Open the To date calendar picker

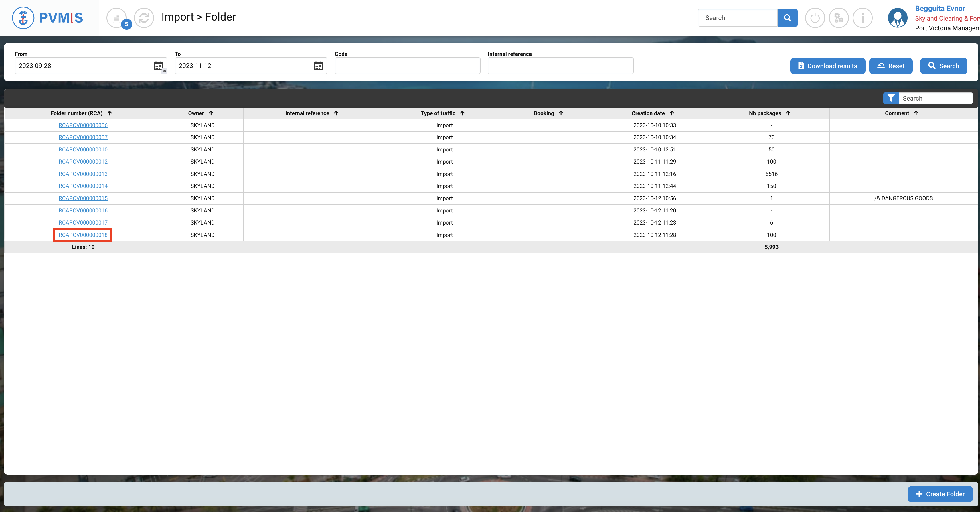318,66
